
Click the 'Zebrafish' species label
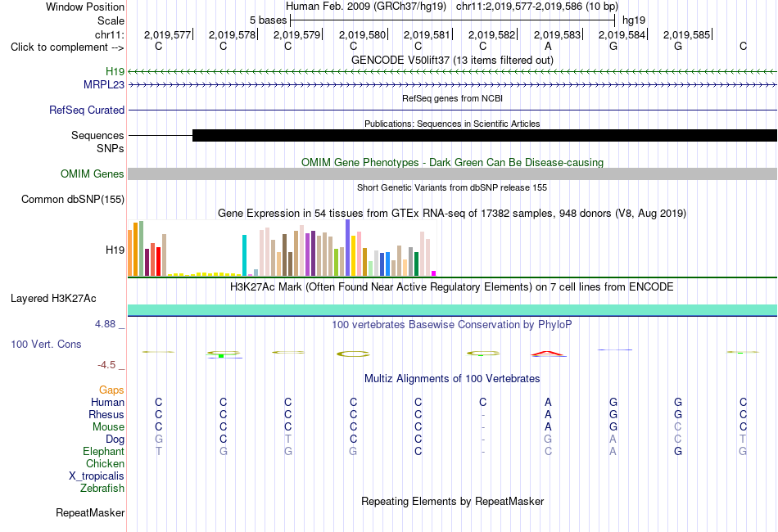coord(102,488)
